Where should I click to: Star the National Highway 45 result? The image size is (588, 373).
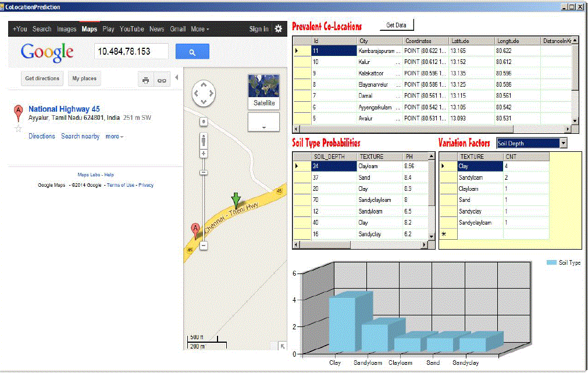pos(18,129)
